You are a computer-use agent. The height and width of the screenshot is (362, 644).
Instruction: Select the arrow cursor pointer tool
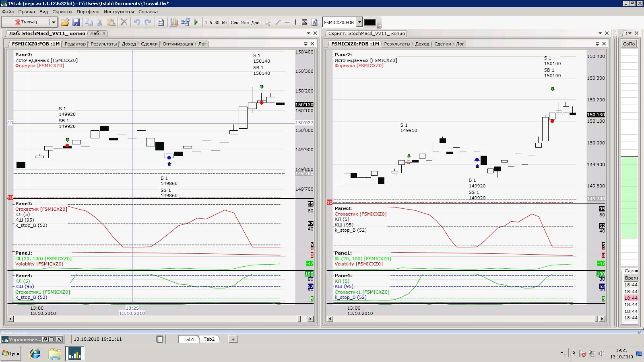click(268, 23)
